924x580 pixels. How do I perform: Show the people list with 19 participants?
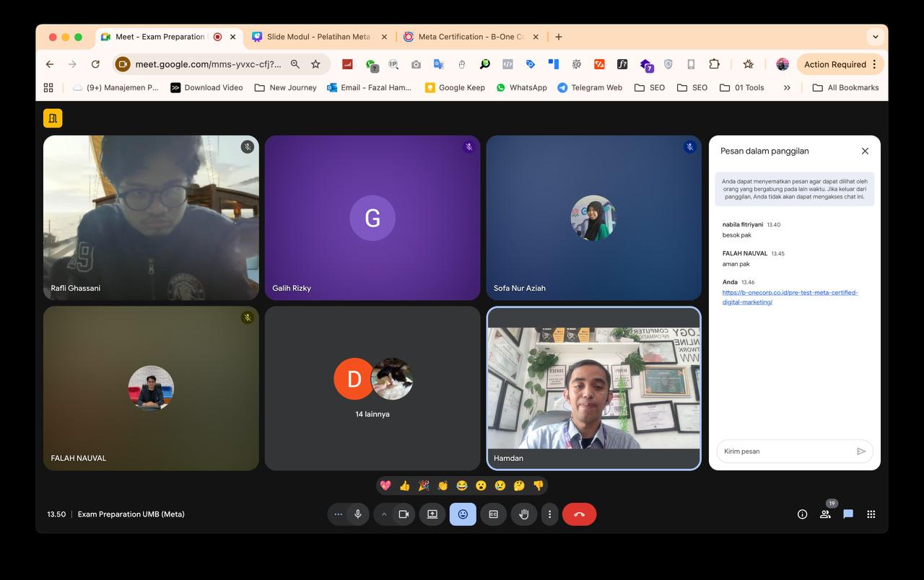825,514
